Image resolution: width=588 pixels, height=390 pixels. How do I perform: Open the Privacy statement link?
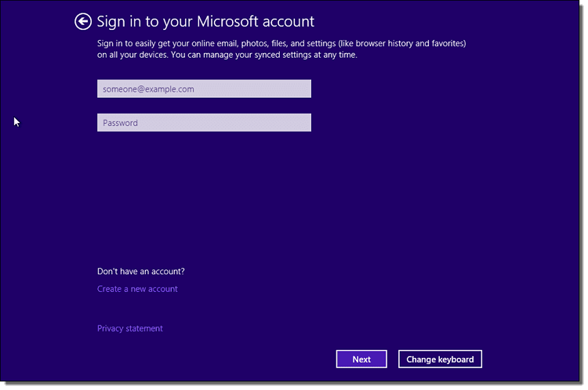(x=129, y=329)
